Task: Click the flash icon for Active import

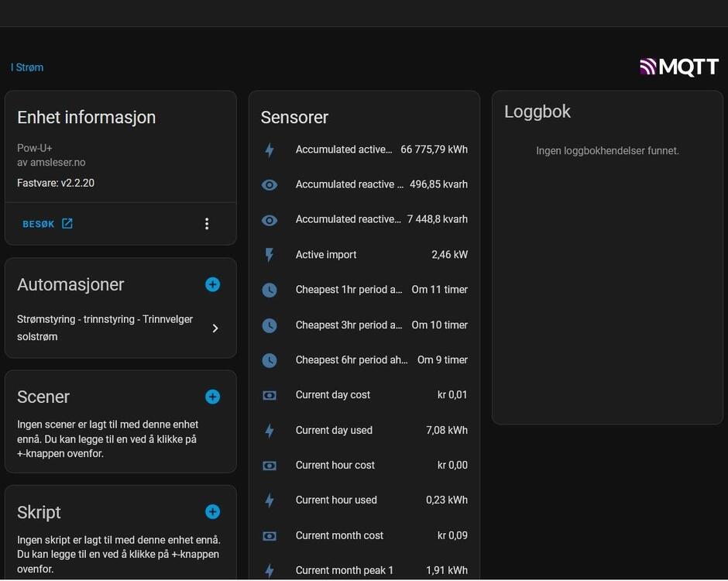Action: pos(270,255)
